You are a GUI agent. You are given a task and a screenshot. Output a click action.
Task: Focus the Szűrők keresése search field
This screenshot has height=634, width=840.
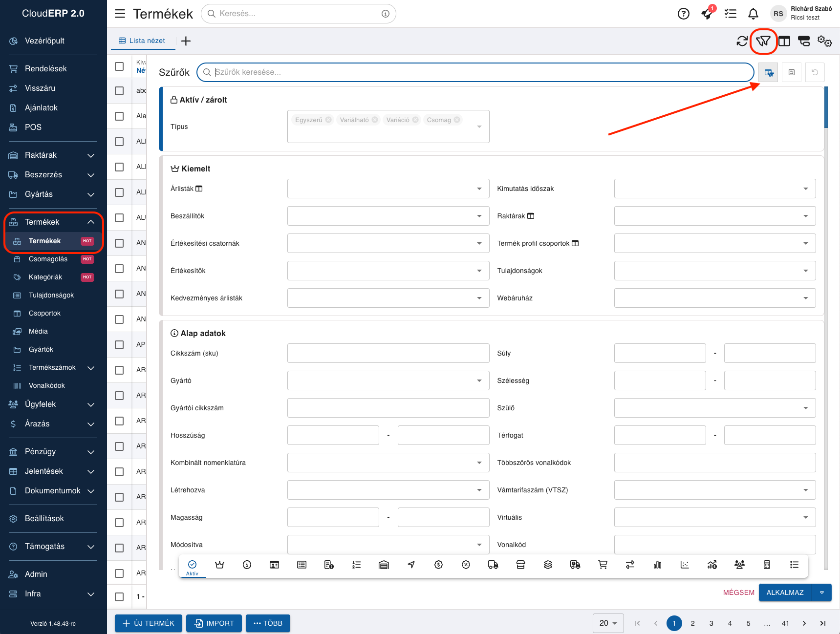pos(475,72)
